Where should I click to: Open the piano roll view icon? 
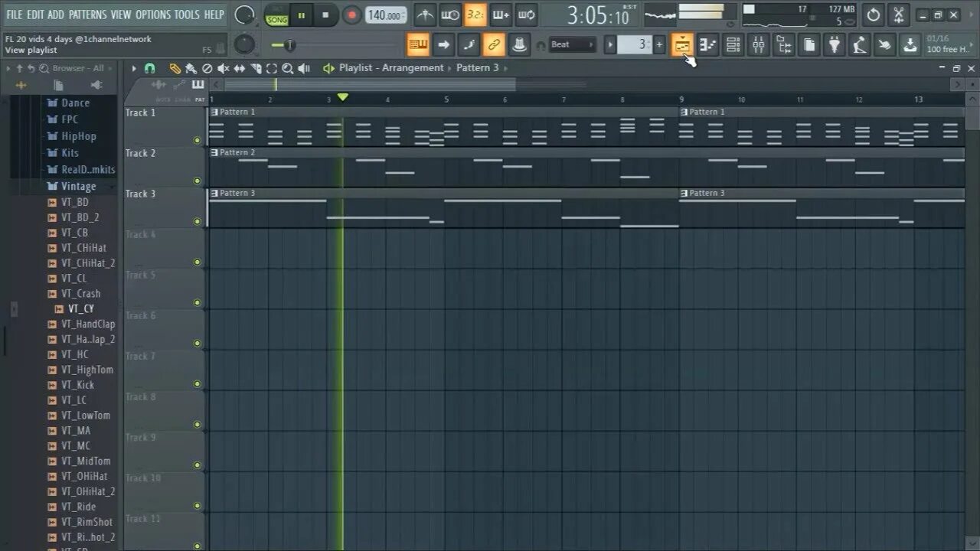pos(707,44)
